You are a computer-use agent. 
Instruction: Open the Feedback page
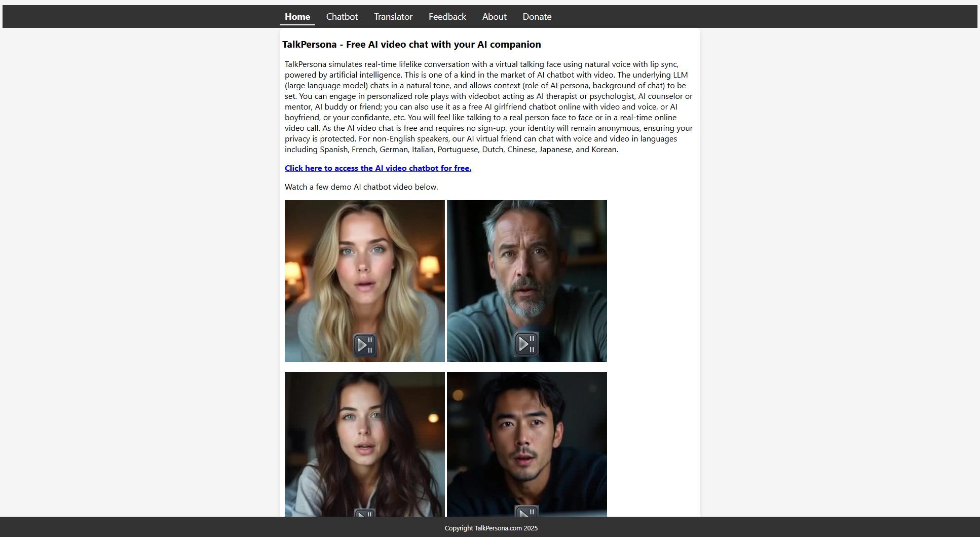tap(447, 17)
